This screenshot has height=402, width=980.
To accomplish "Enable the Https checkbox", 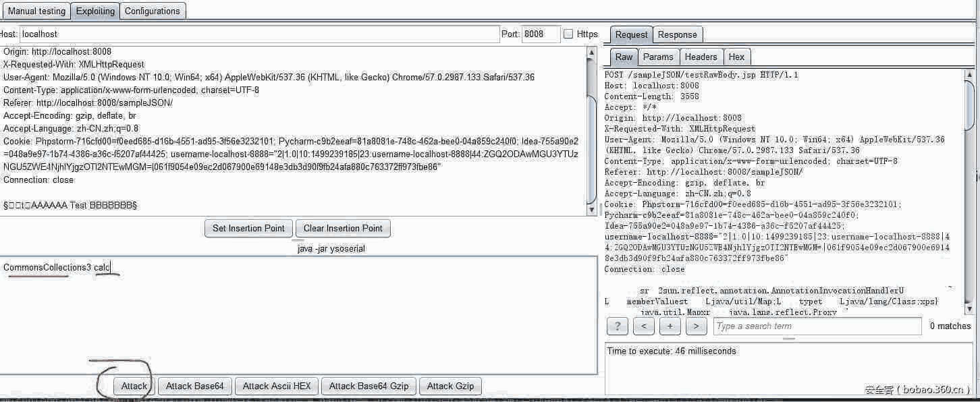I will (568, 34).
